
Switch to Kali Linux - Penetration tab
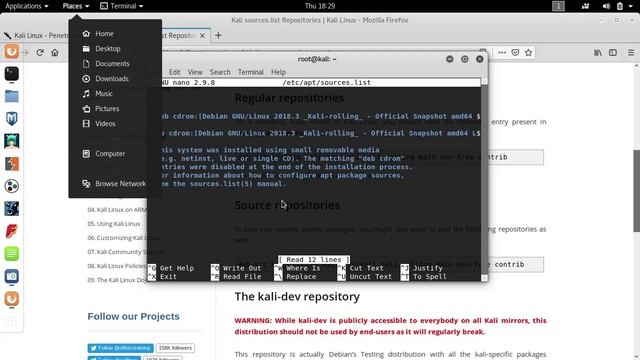coord(36,36)
